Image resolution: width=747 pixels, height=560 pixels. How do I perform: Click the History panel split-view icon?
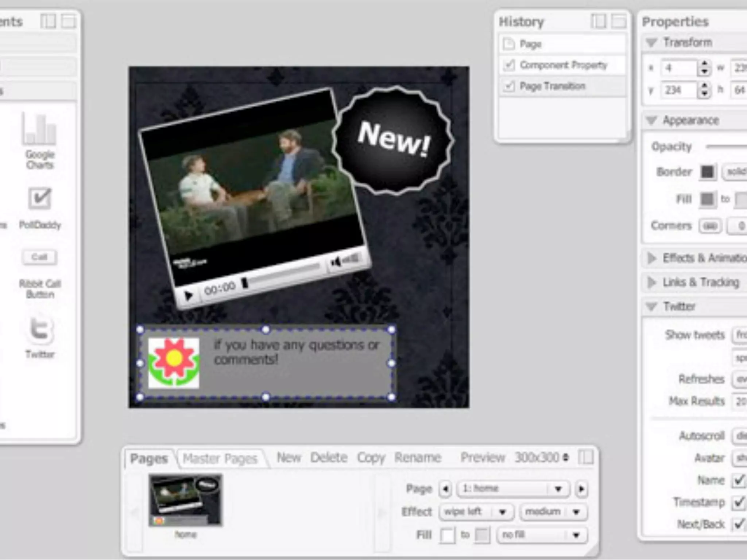click(598, 22)
